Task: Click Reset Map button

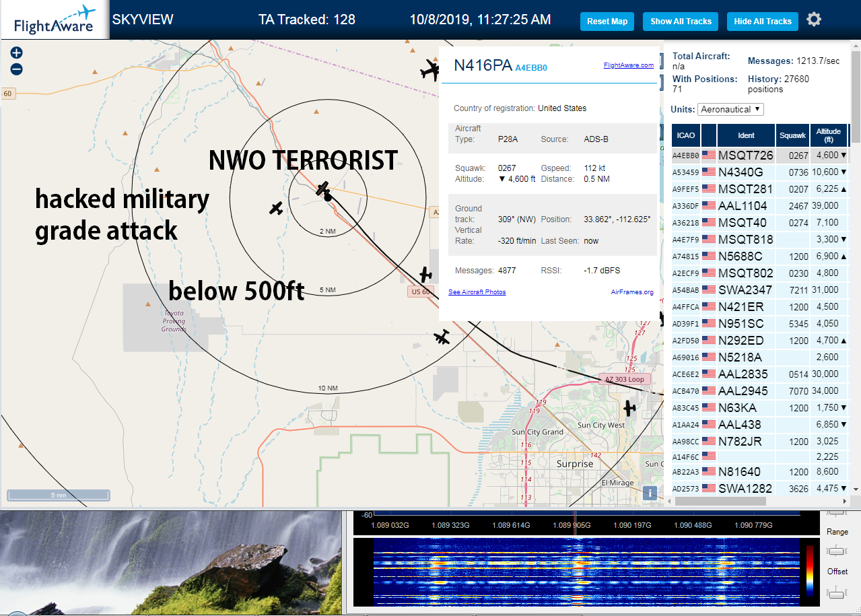Action: point(607,22)
